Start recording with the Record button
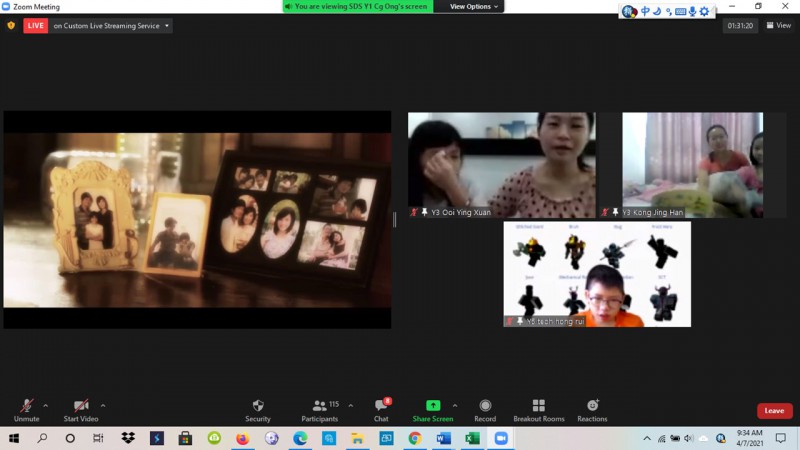800x450 pixels. pos(485,409)
